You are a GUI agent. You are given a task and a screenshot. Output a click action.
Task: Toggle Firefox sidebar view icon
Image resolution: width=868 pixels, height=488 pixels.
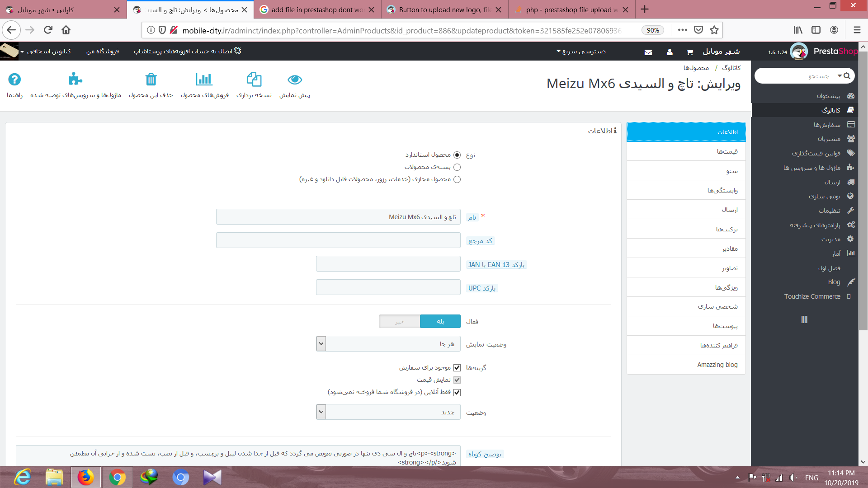coord(816,30)
